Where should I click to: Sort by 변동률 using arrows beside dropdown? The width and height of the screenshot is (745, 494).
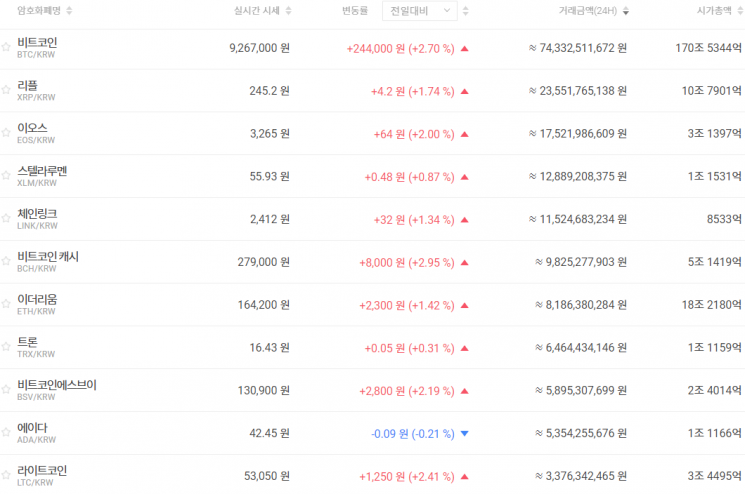click(466, 10)
